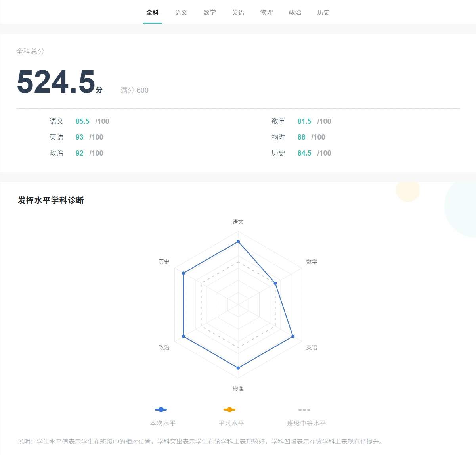Viewport: 476px width, 455px height.
Task: Click the 满分 600 text
Action: pos(135,90)
